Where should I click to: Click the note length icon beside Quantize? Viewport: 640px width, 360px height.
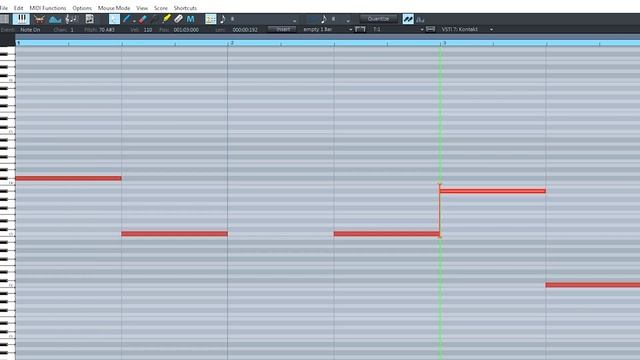coord(324,19)
